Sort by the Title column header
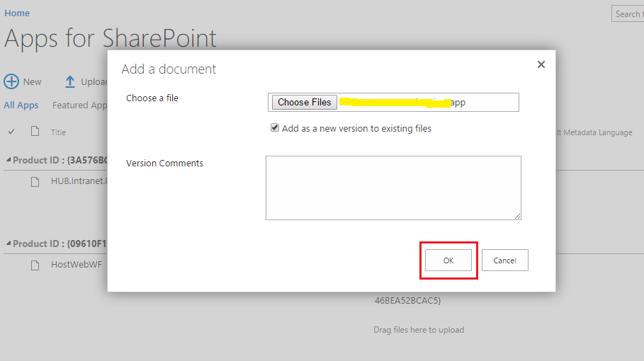The height and width of the screenshot is (361, 644). [58, 132]
